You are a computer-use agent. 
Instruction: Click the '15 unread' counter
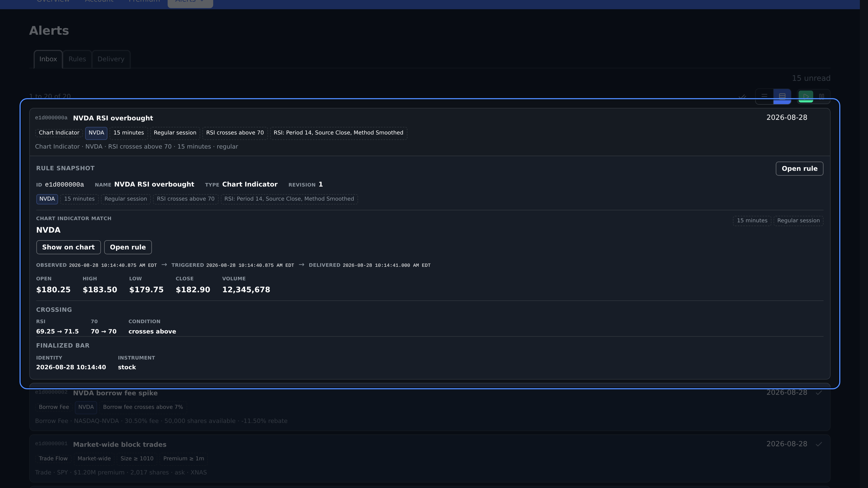click(x=811, y=78)
